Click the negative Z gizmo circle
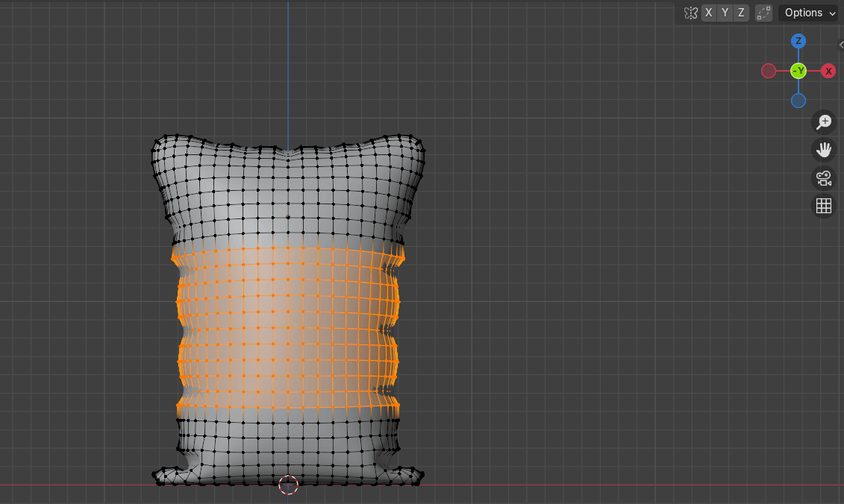This screenshot has width=844, height=504. tap(798, 101)
